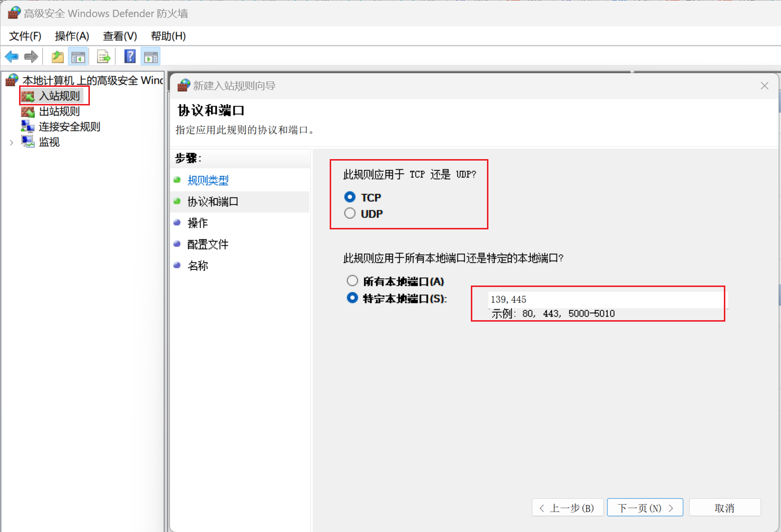Toggle the Action pane toolbar icon

click(x=151, y=57)
